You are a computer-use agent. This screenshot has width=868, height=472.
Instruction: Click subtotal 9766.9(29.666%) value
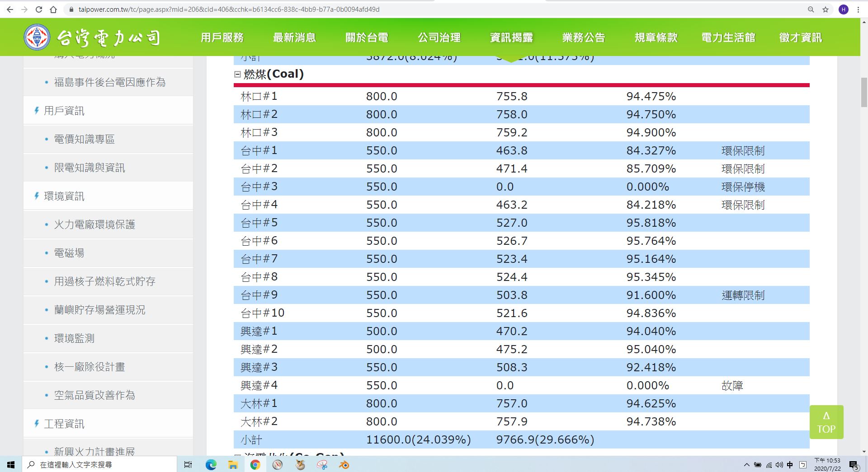545,439
